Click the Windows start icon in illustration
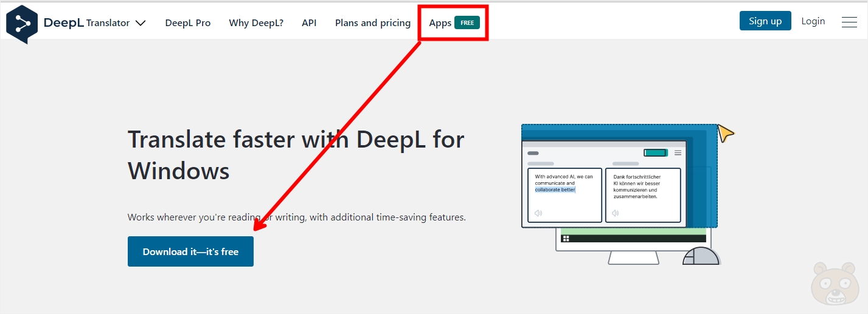 tap(565, 239)
